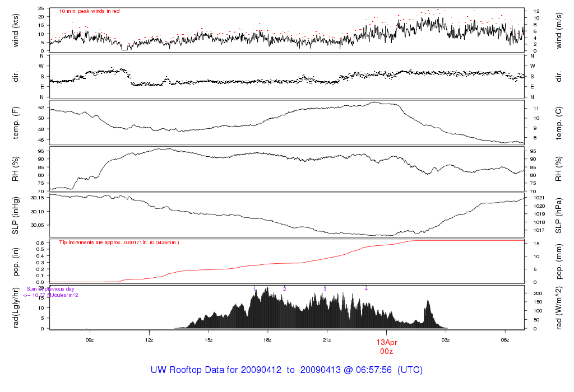574x392 pixels.
Task: Click purple marker '2' above radiation plot
Action: pyautogui.click(x=284, y=289)
